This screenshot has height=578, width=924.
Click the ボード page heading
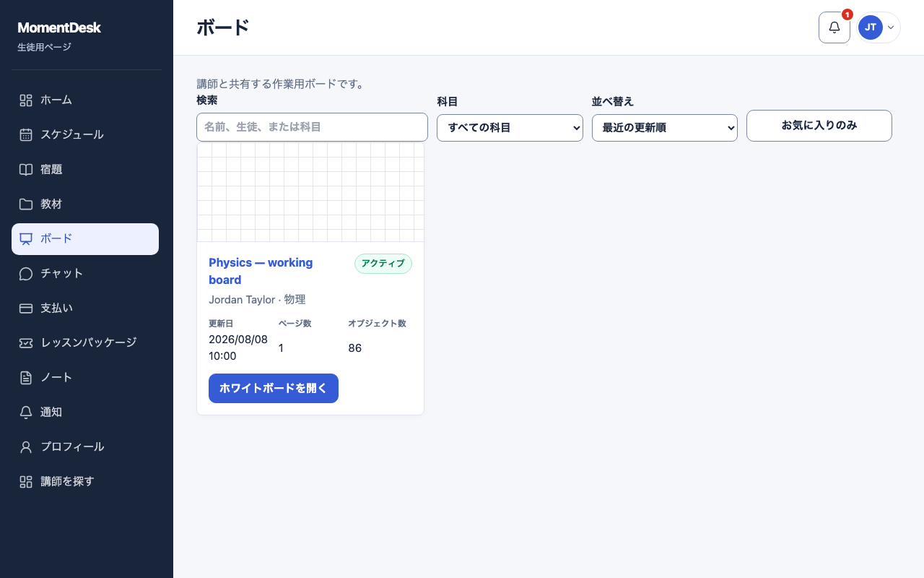223,27
